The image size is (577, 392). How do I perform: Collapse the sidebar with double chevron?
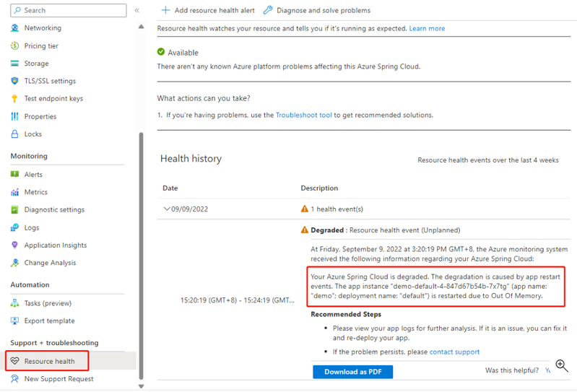137,10
